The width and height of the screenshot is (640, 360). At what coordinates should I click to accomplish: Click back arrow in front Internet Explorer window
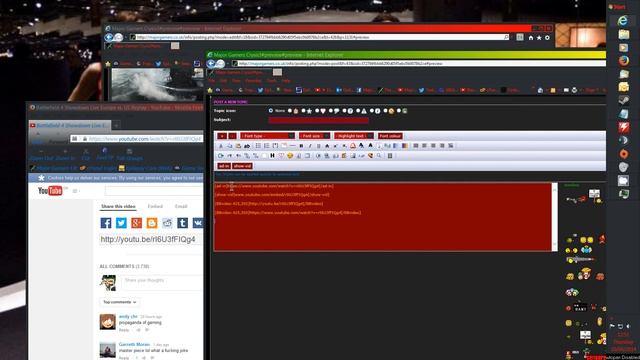(211, 63)
